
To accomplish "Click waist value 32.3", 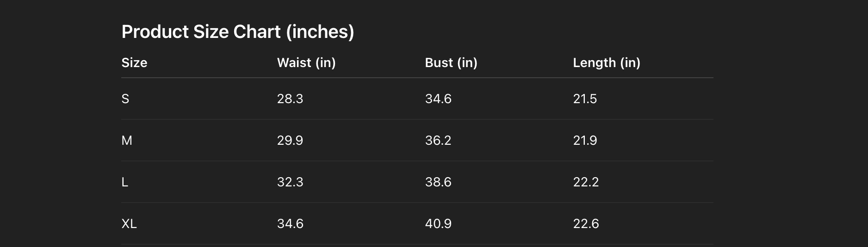I will coord(290,182).
